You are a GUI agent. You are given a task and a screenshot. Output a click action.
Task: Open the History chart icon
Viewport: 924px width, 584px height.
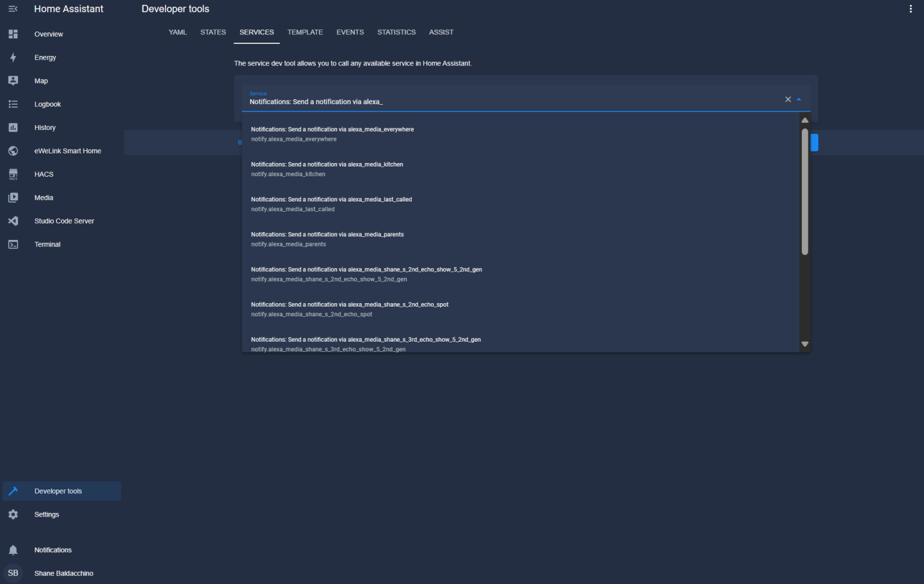tap(13, 128)
